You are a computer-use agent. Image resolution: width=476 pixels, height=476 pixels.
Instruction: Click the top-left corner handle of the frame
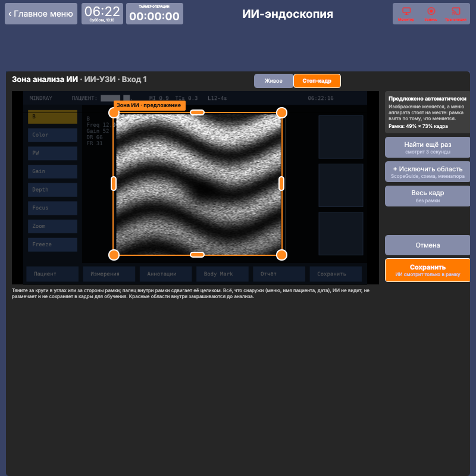point(114,113)
